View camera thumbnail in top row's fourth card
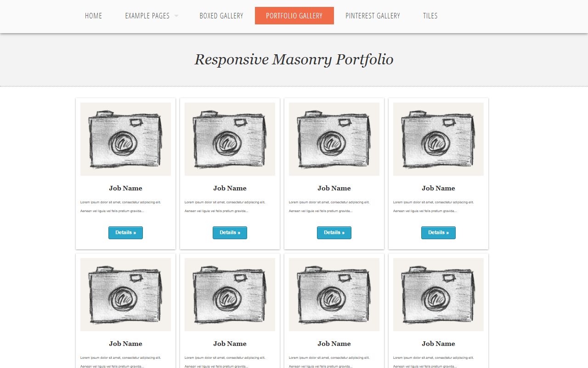588x368 pixels. click(438, 139)
